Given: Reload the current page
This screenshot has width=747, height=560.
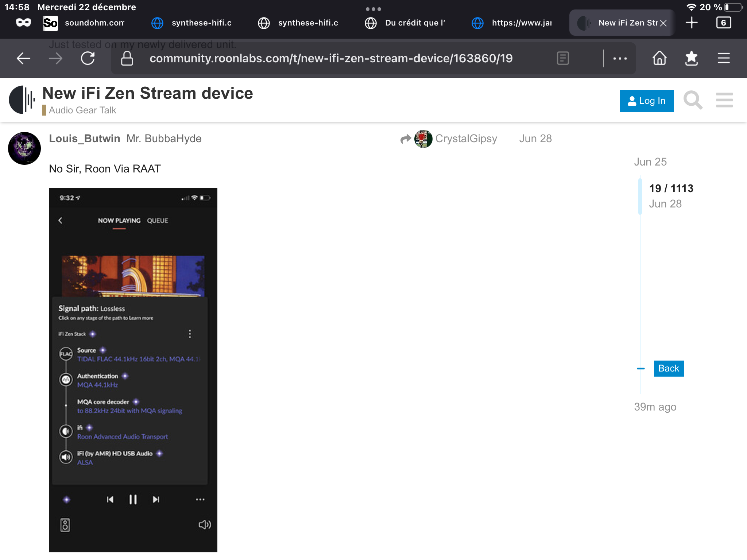Looking at the screenshot, I should tap(88, 58).
